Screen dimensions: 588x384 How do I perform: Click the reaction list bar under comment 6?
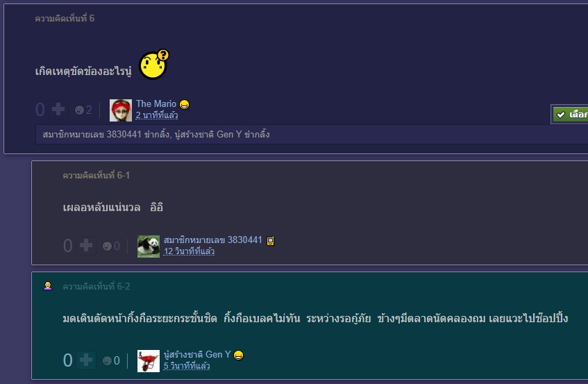(x=312, y=135)
